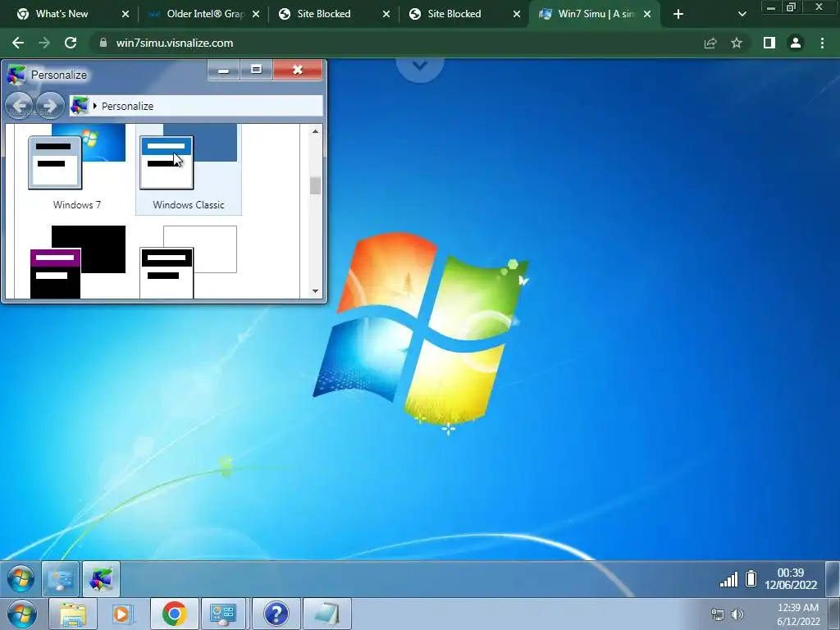
Task: Maximize the Personalize window
Action: [256, 70]
